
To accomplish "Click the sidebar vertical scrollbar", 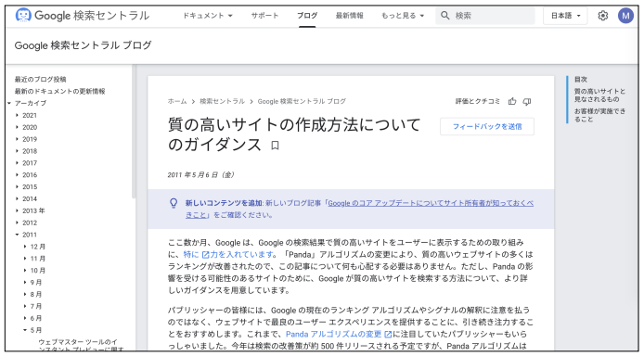I will coord(133,132).
